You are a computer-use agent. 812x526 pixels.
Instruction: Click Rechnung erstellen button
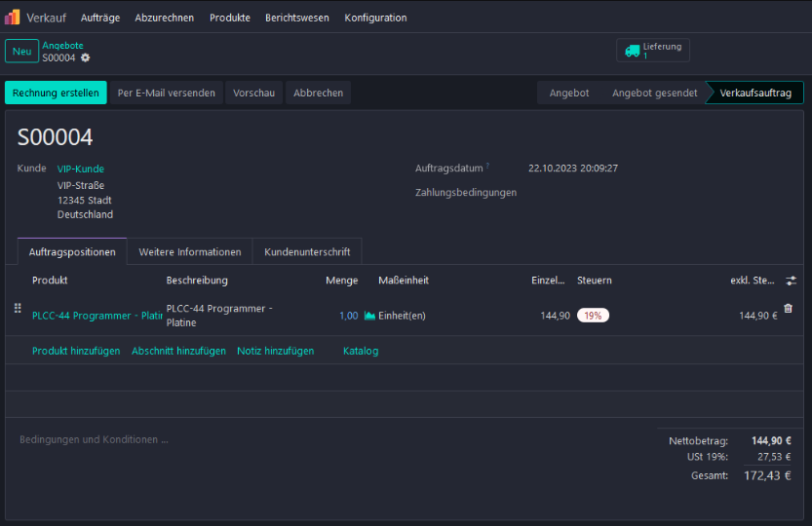pos(56,93)
